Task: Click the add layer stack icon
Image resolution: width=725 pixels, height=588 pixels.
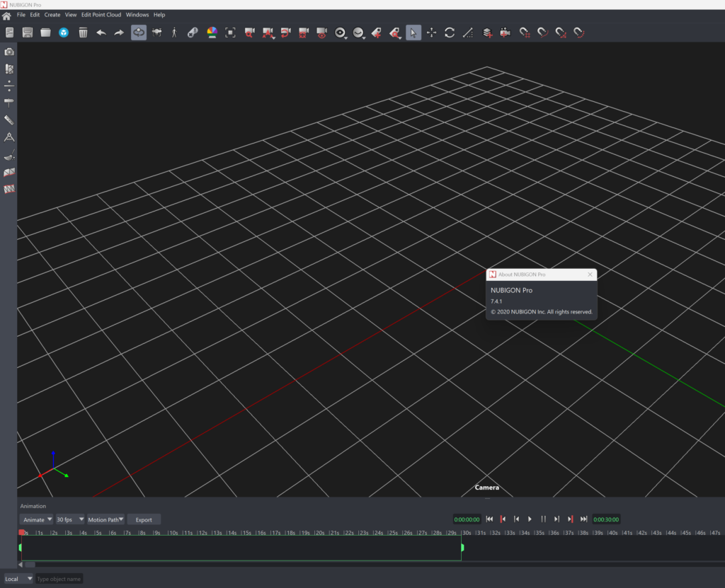Action: tap(487, 33)
